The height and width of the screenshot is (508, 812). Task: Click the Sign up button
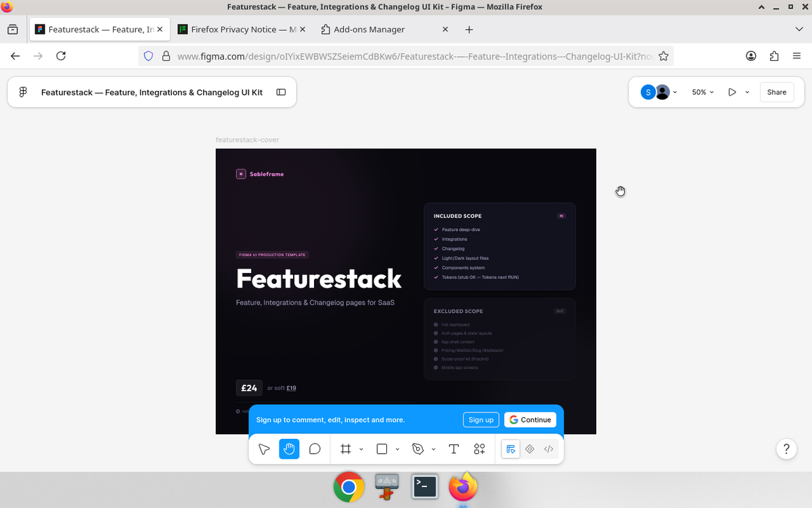click(x=481, y=420)
